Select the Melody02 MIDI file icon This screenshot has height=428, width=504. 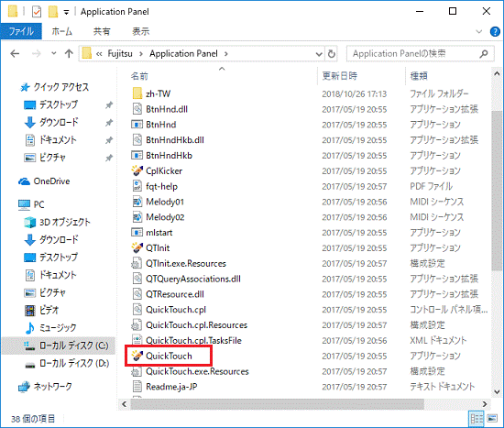tap(137, 217)
